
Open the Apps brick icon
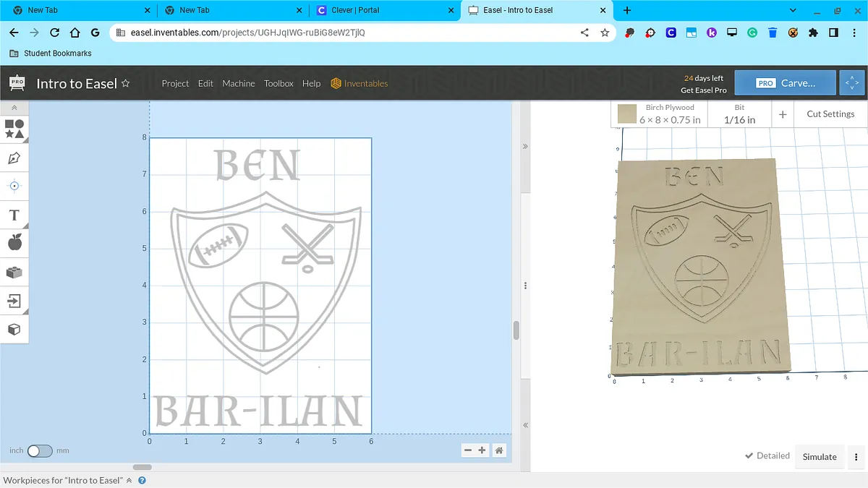(x=14, y=272)
